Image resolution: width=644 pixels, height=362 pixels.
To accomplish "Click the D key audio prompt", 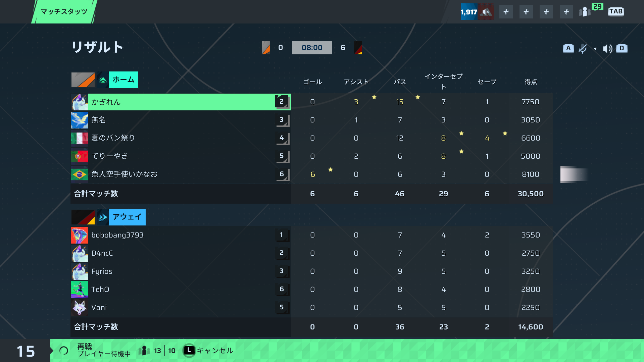I will point(622,48).
